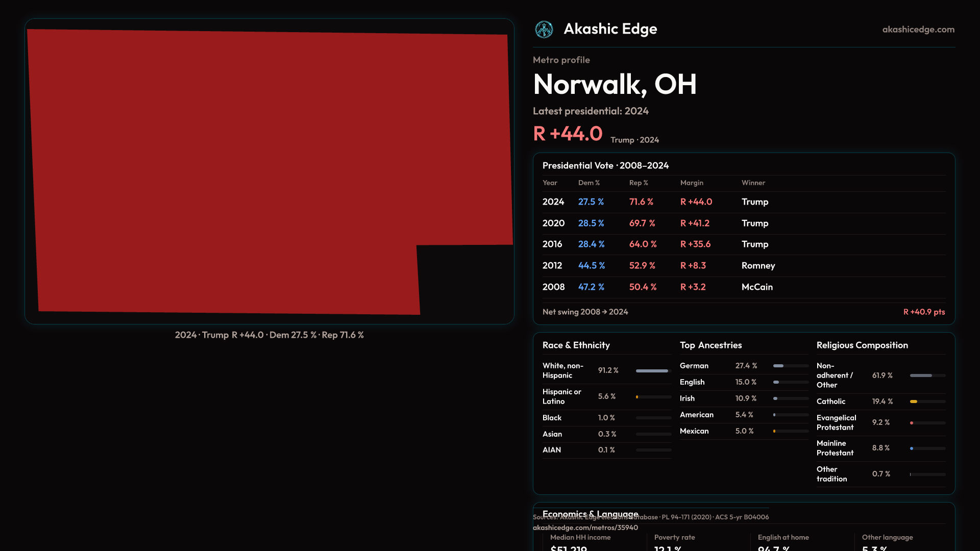
Task: Click the German ancestry bar
Action: click(790, 366)
